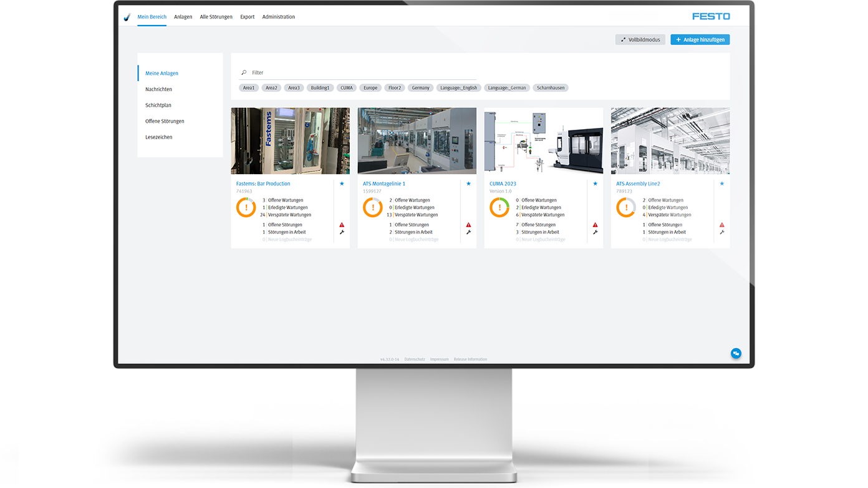Click the blue checkmark app logo top left
Screen dimensions: 868x488
[127, 16]
